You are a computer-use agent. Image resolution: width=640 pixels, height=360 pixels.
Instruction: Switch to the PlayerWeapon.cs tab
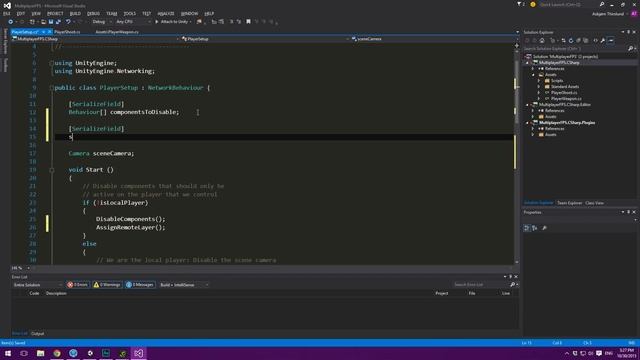tap(117, 32)
